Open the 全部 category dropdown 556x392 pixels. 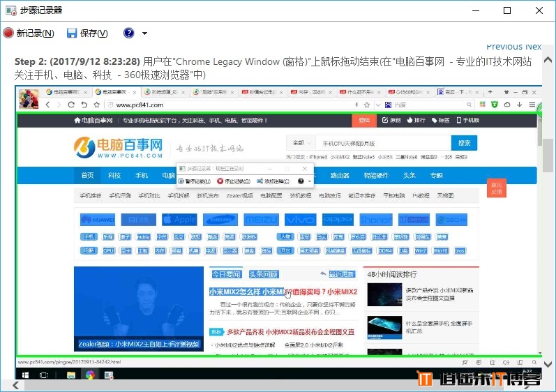pyautogui.click(x=301, y=143)
